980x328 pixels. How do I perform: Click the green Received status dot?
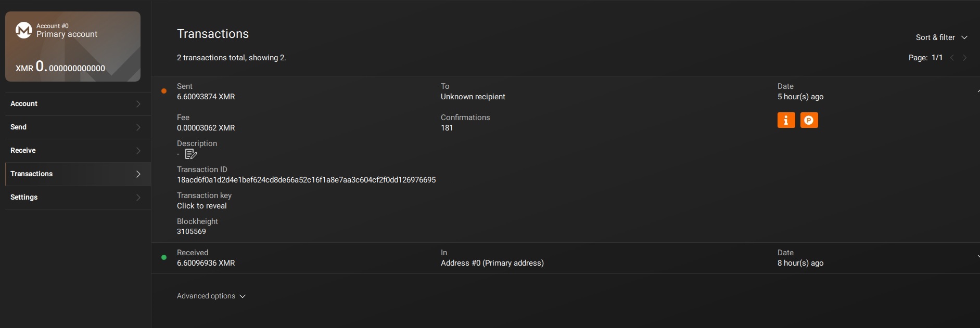(x=164, y=257)
